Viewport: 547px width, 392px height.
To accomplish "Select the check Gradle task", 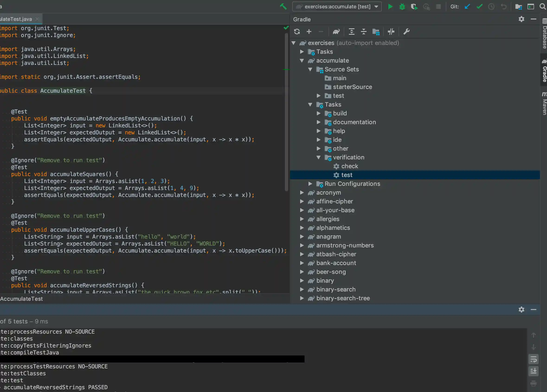I will click(349, 166).
